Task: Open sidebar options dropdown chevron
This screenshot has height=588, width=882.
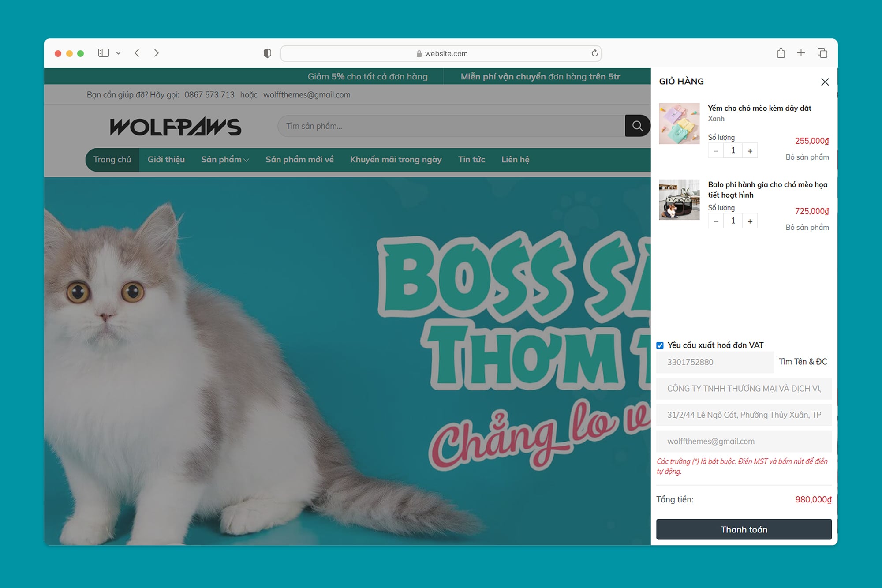Action: pos(118,53)
